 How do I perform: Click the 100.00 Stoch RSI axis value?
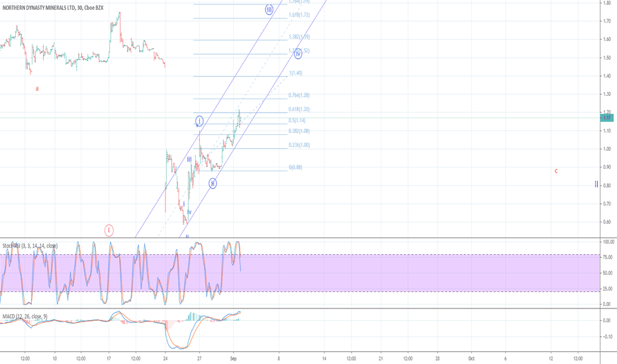pos(608,242)
